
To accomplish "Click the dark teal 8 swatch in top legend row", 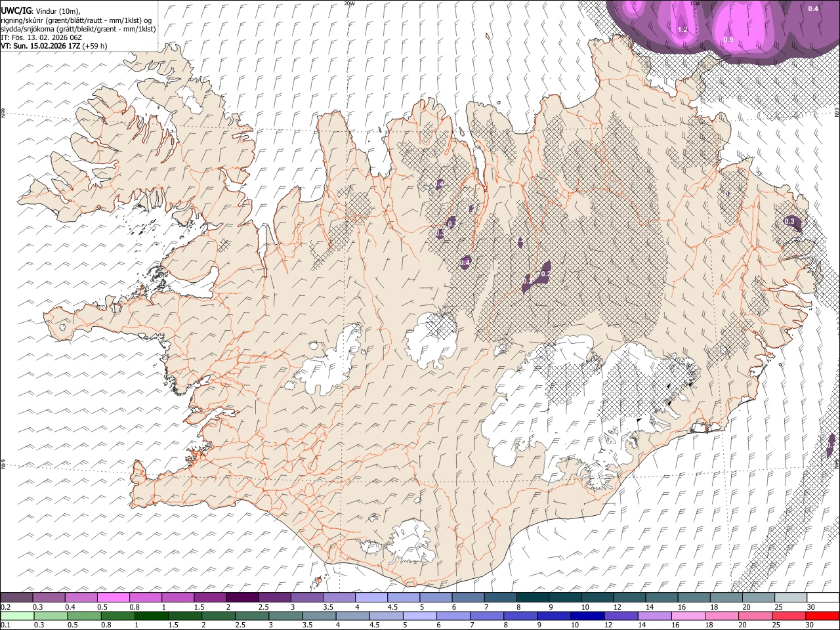I will (532, 598).
